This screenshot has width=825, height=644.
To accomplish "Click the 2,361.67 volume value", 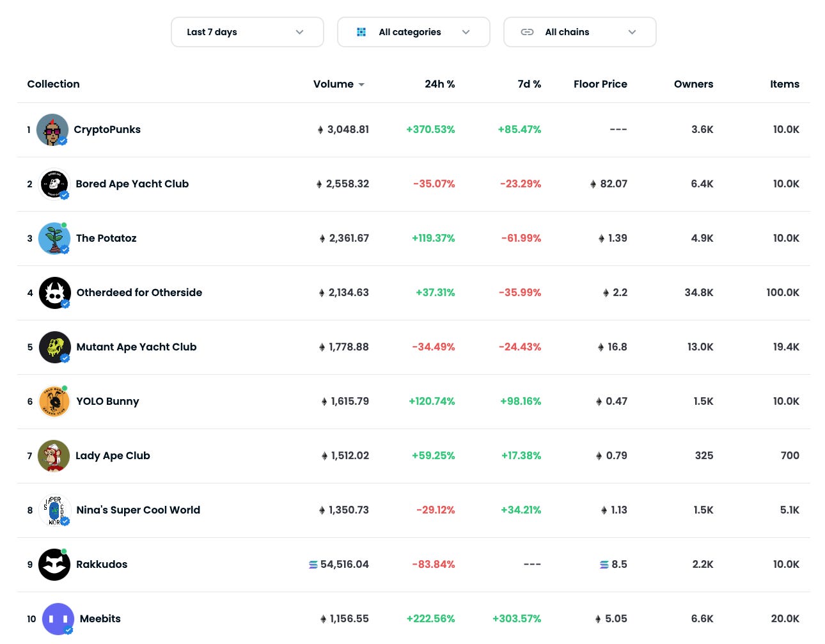I will [349, 238].
